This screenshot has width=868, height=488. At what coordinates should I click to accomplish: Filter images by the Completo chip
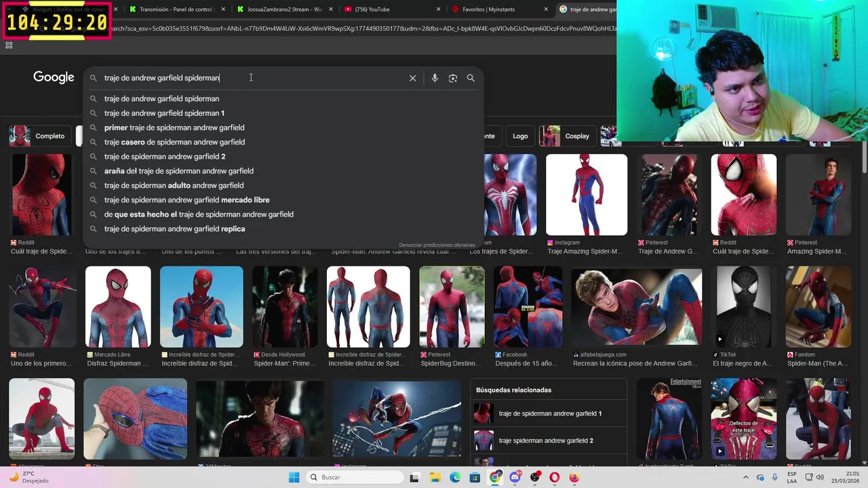(41, 136)
